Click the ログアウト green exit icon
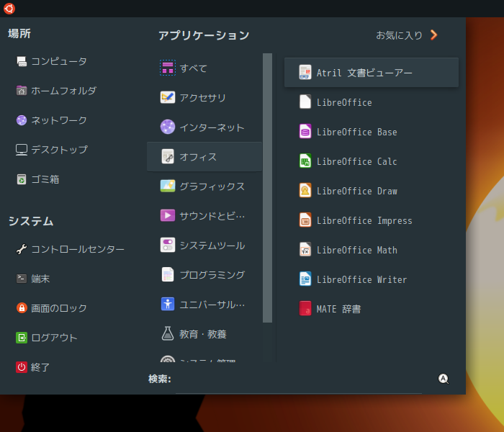This screenshot has width=504, height=432. click(x=22, y=338)
